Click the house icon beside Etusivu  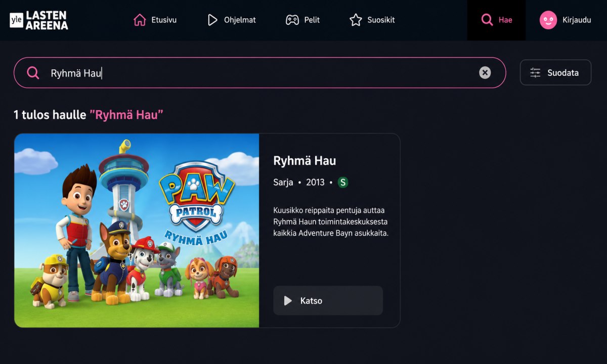140,20
